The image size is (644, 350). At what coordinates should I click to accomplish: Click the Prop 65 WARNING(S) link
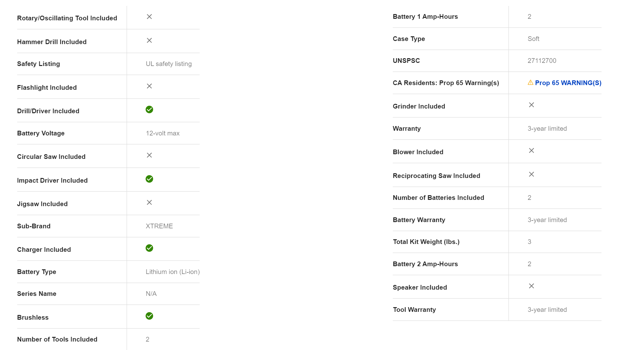pos(568,83)
